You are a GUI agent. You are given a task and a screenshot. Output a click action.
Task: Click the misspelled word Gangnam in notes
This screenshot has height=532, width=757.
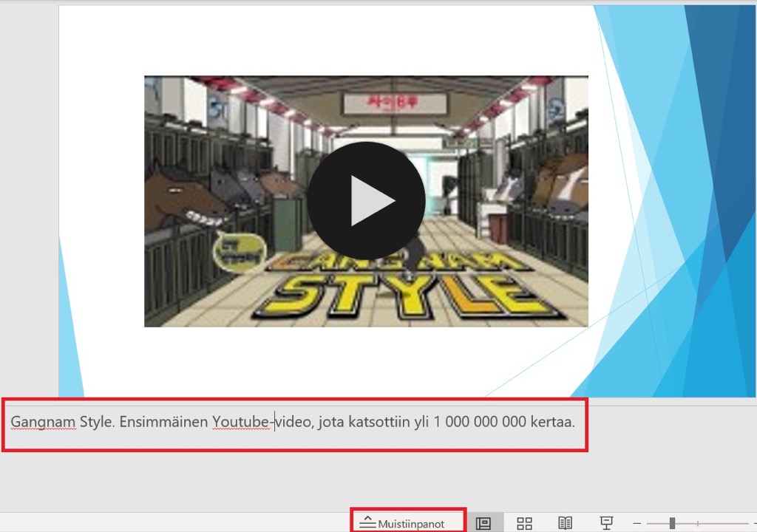pyautogui.click(x=43, y=422)
